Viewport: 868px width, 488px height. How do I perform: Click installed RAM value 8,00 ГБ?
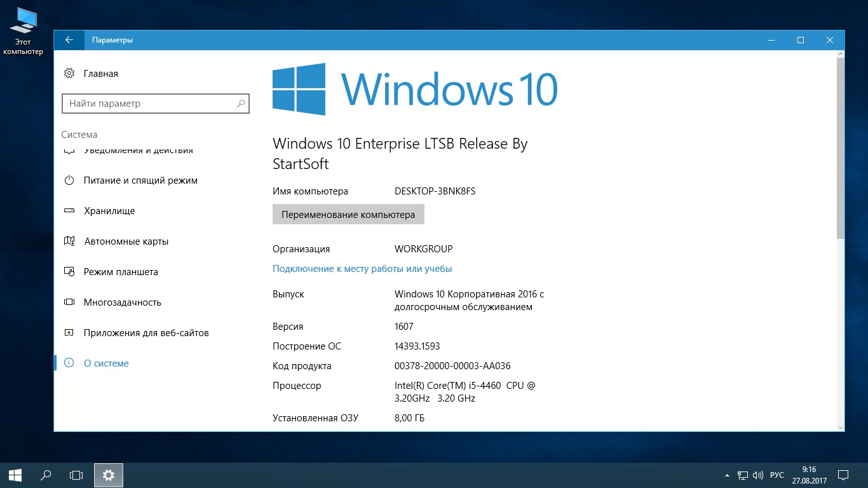tap(409, 418)
